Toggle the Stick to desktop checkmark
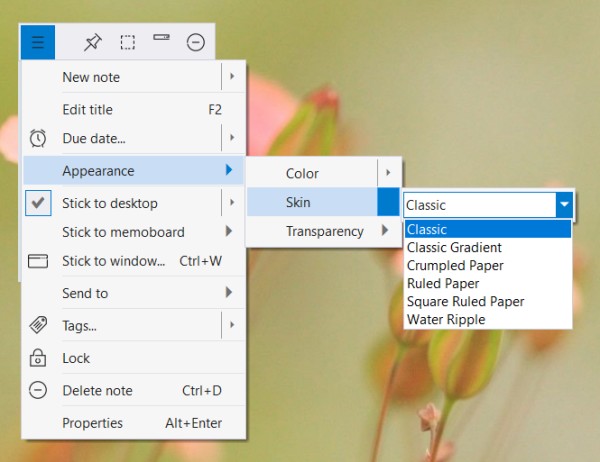This screenshot has width=600, height=462. click(x=38, y=203)
